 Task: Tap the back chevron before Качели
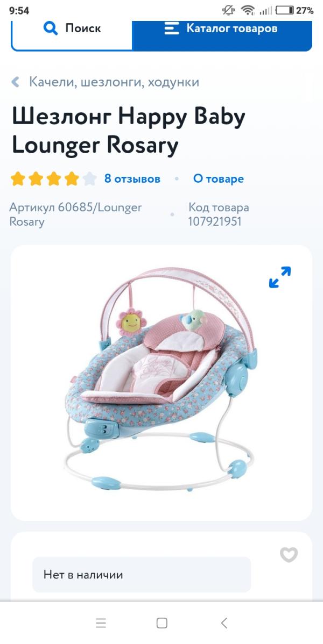[15, 82]
